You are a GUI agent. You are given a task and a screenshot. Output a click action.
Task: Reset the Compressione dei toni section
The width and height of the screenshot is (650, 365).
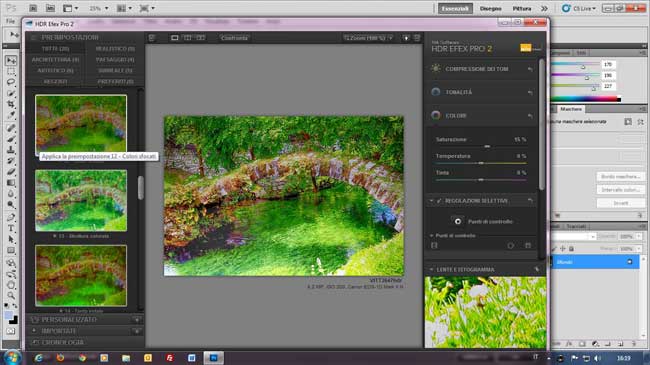point(530,69)
